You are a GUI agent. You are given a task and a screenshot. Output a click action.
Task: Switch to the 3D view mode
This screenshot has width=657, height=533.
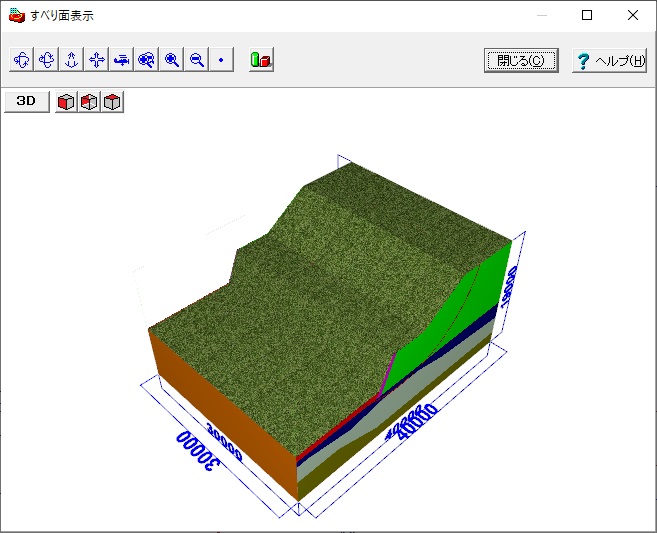[x=27, y=101]
